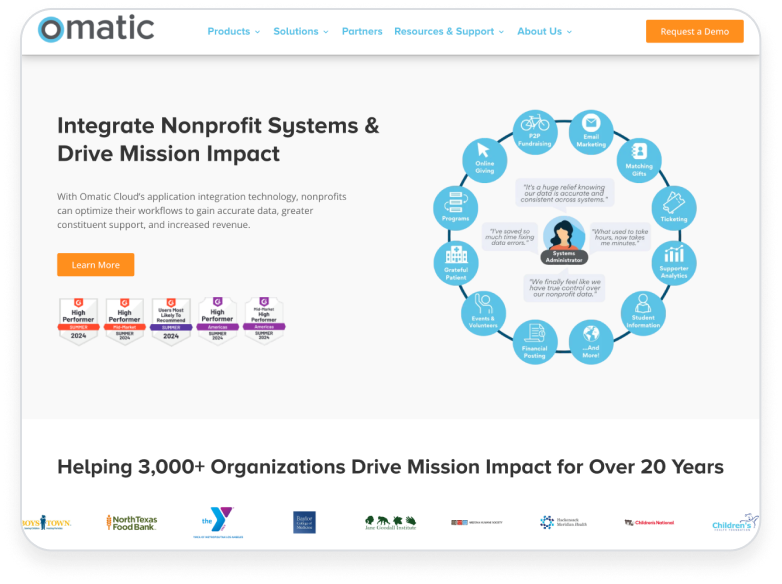Select the YMCA logo
The height and width of the screenshot is (584, 782).
point(218,523)
